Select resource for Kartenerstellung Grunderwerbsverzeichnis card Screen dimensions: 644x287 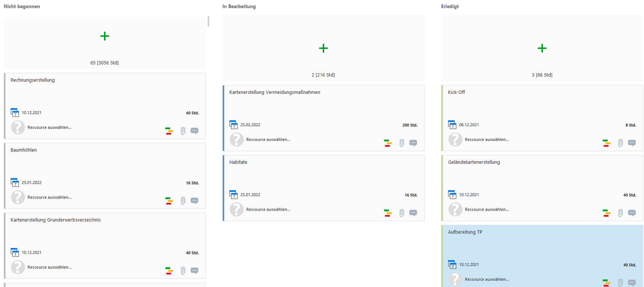coord(50,267)
